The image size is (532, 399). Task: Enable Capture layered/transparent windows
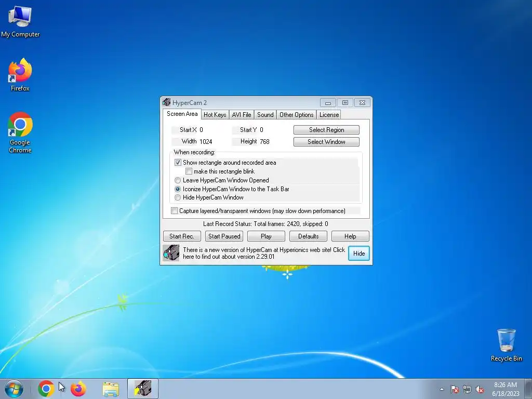coord(174,211)
